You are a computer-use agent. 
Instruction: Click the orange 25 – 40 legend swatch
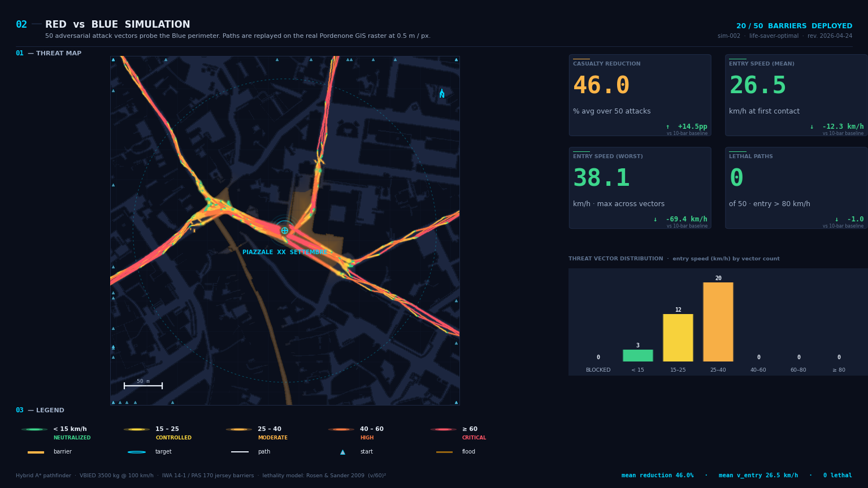coord(239,429)
